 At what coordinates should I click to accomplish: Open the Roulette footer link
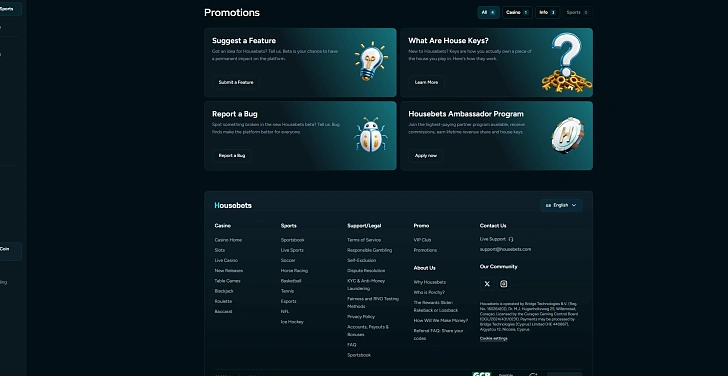[x=223, y=301]
